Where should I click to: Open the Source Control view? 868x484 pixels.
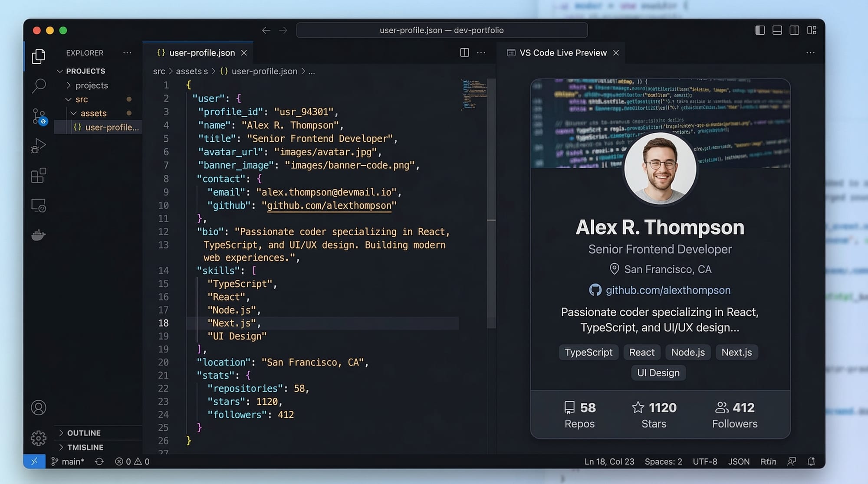(39, 116)
